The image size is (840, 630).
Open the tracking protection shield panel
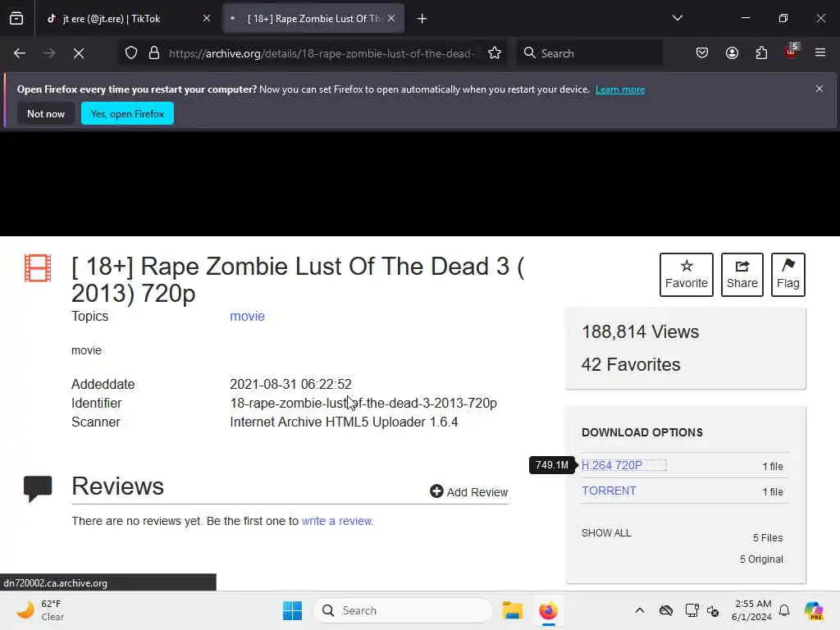131,53
